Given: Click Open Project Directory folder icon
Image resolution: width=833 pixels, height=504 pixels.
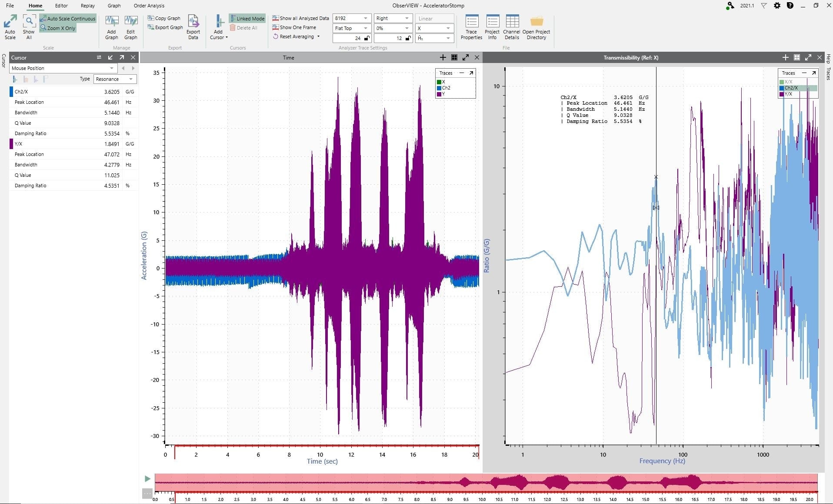Looking at the screenshot, I should [536, 21].
